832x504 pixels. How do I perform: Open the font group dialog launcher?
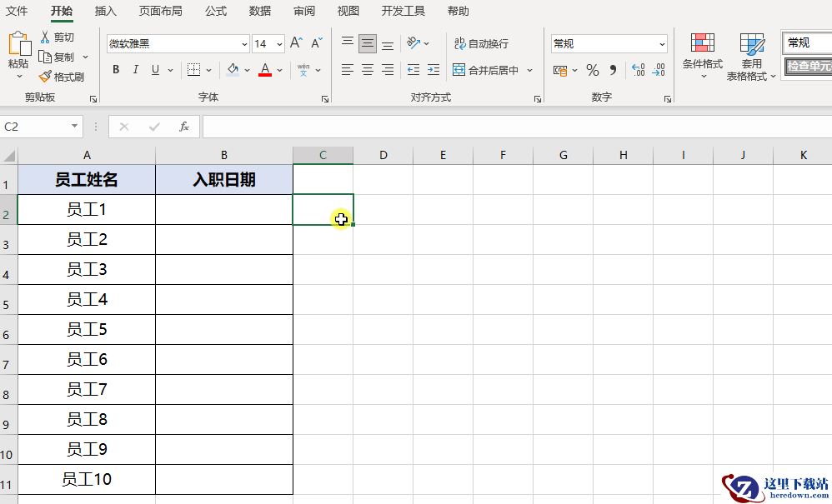[x=325, y=99]
